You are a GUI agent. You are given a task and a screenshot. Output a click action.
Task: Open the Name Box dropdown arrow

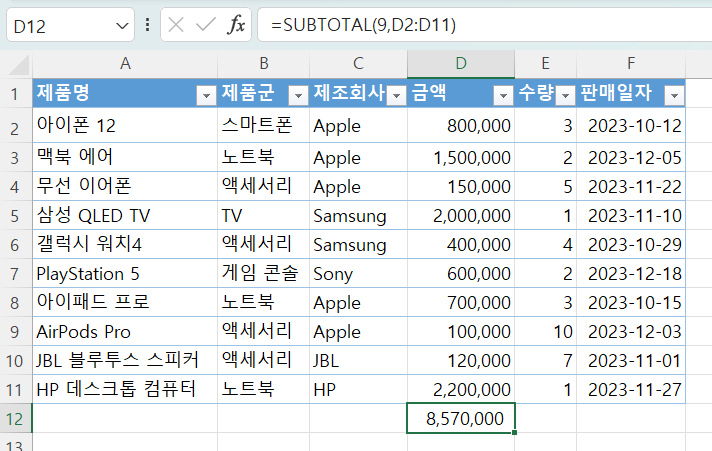[122, 26]
